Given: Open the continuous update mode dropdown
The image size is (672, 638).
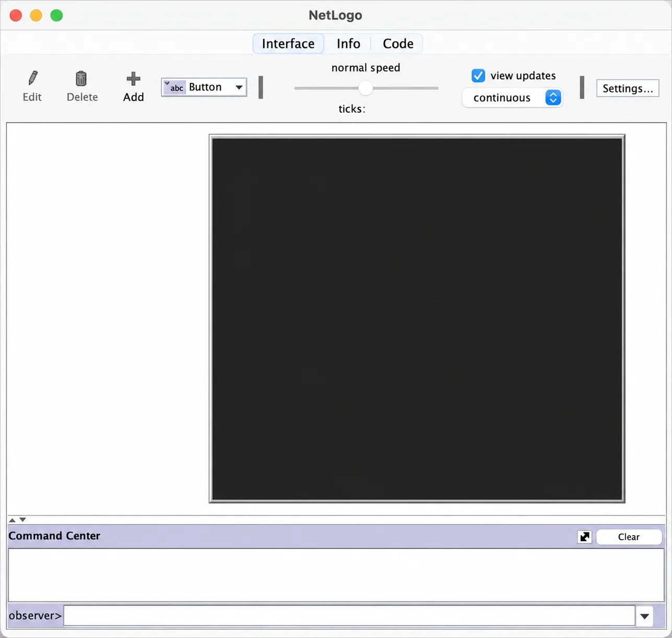Looking at the screenshot, I should pyautogui.click(x=512, y=98).
